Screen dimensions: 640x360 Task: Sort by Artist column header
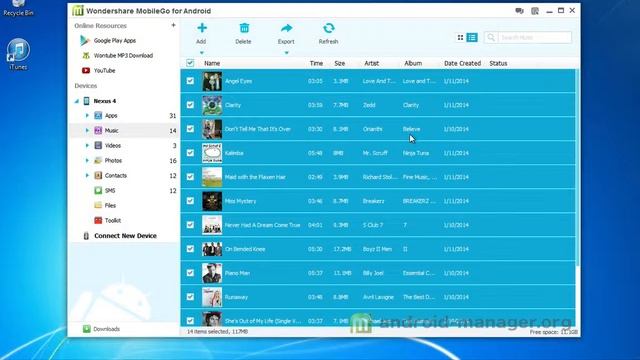[371, 63]
